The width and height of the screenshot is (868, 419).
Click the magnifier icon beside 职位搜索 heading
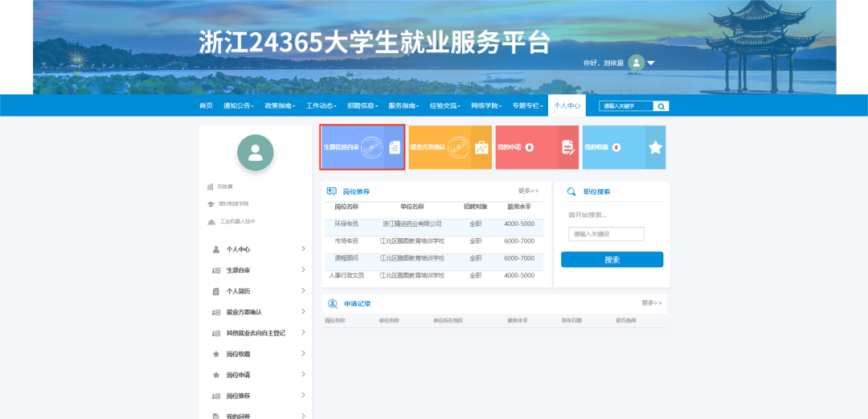coord(571,191)
